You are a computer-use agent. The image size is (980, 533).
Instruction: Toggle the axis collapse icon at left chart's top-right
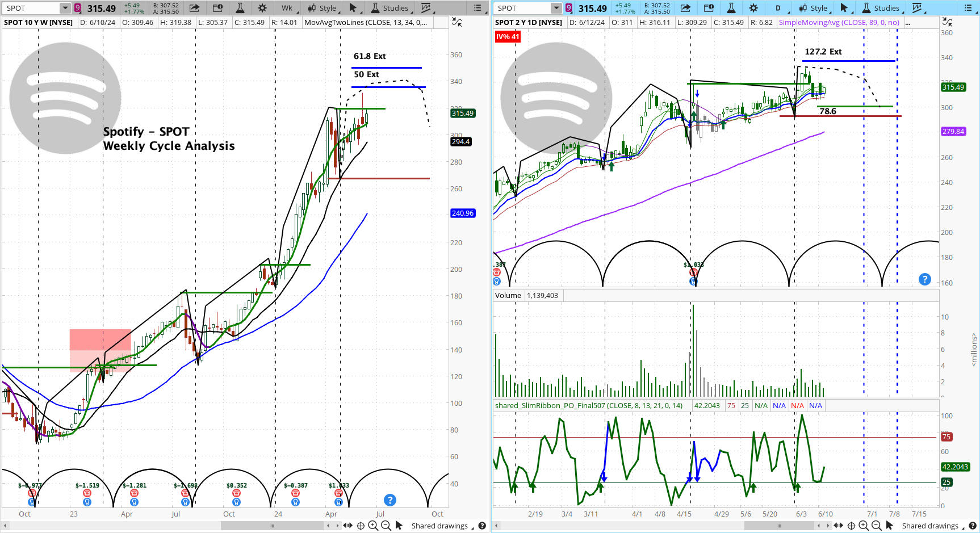point(457,22)
